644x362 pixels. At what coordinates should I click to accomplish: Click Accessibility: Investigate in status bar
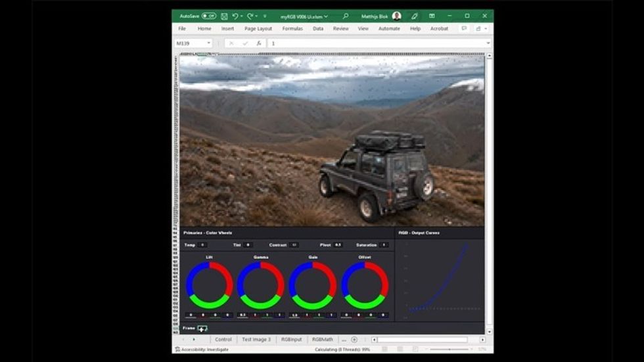[x=202, y=350]
